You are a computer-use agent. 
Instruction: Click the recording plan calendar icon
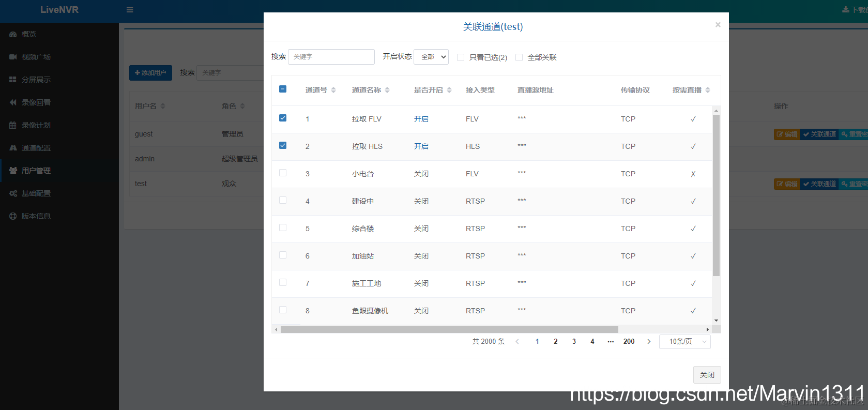[13, 125]
